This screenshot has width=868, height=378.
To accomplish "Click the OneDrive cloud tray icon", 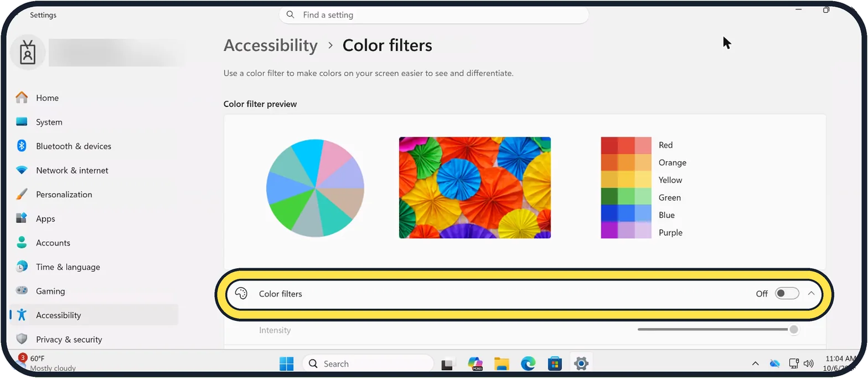I will coord(775,364).
